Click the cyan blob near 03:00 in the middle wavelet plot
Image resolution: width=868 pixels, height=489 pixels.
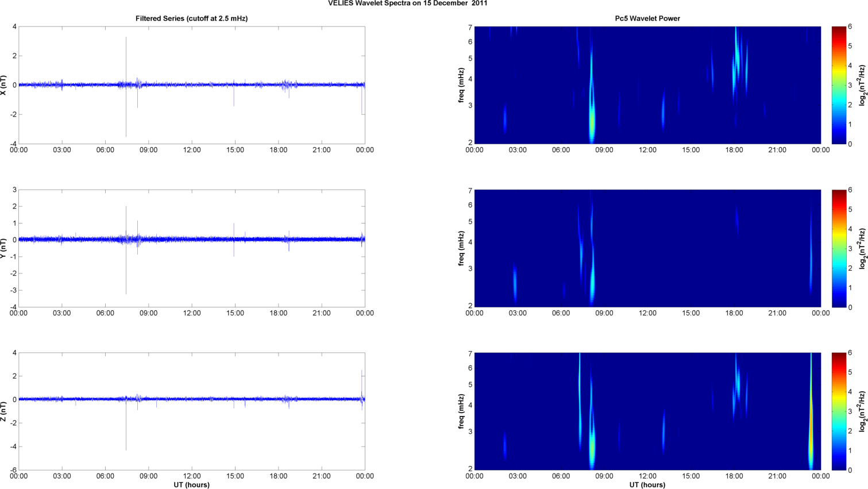pyautogui.click(x=515, y=283)
